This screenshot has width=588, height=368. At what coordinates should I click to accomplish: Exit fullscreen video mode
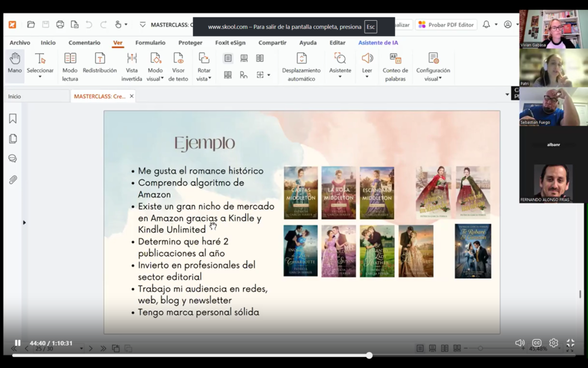tap(570, 343)
